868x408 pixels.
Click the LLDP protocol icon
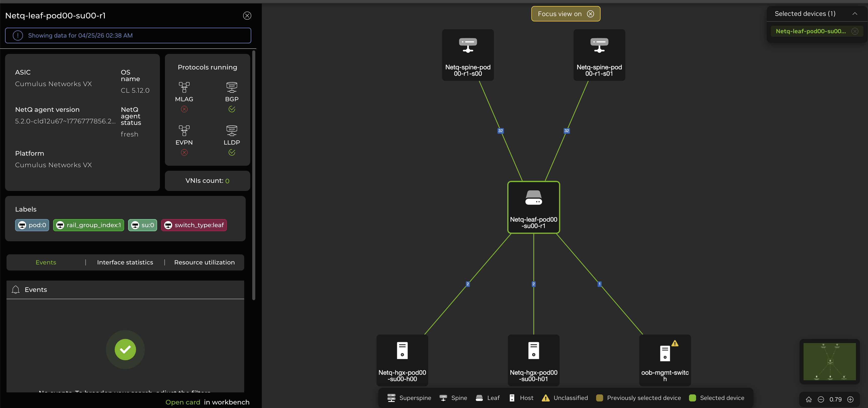pos(232,130)
